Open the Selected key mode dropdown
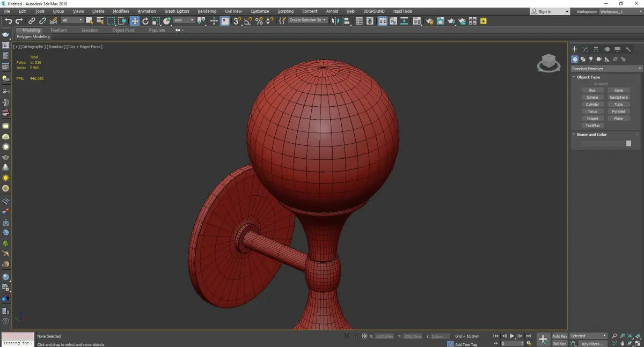Image resolution: width=644 pixels, height=347 pixels. tap(588, 336)
